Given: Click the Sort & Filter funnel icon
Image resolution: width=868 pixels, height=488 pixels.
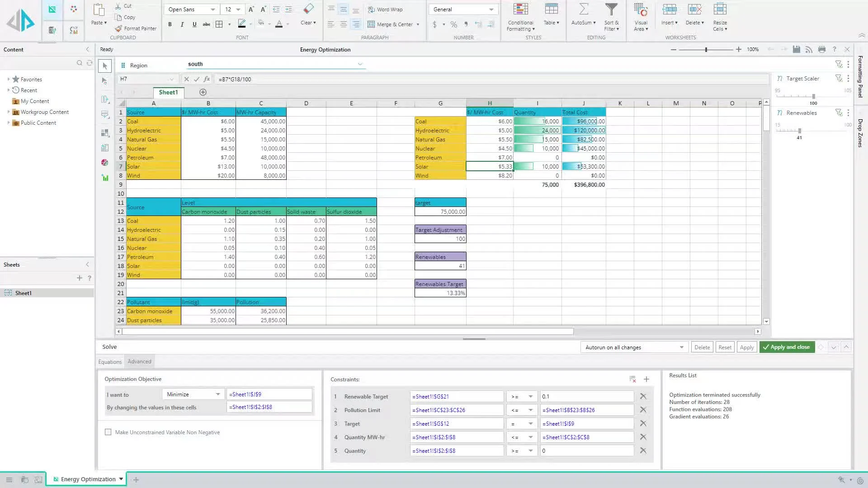Looking at the screenshot, I should tap(611, 9).
